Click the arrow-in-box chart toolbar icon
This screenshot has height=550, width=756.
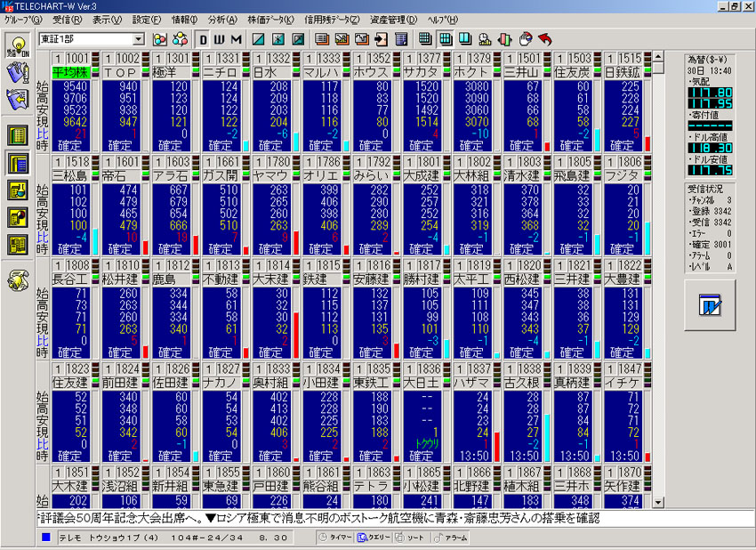pos(299,39)
